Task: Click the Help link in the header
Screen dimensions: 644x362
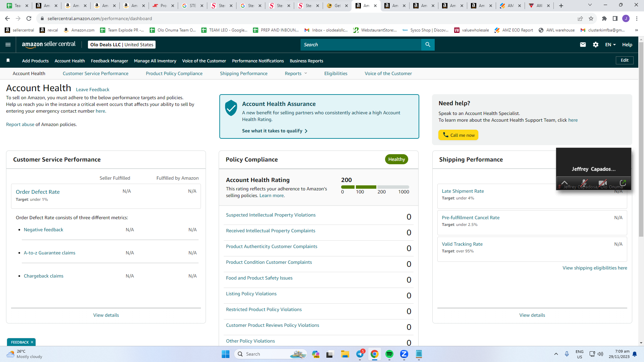Action: (x=627, y=45)
